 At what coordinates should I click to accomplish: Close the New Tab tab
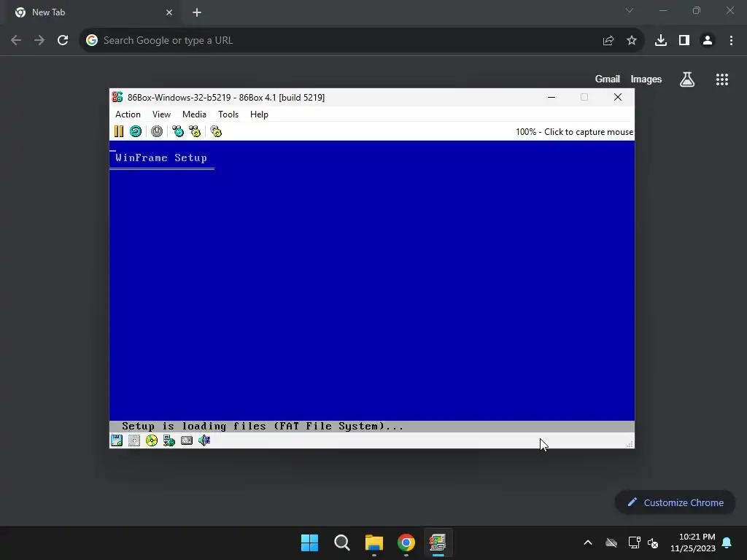(x=169, y=12)
